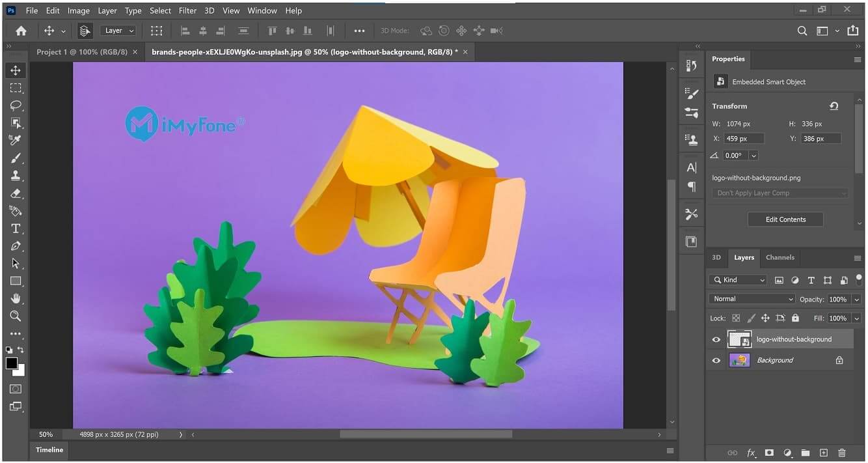Delete the selected layer via trash button

[x=841, y=452]
